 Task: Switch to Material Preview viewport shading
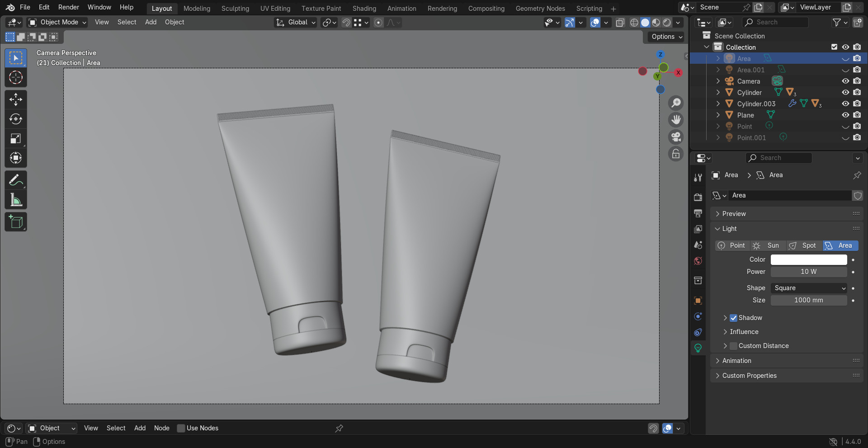click(x=656, y=23)
